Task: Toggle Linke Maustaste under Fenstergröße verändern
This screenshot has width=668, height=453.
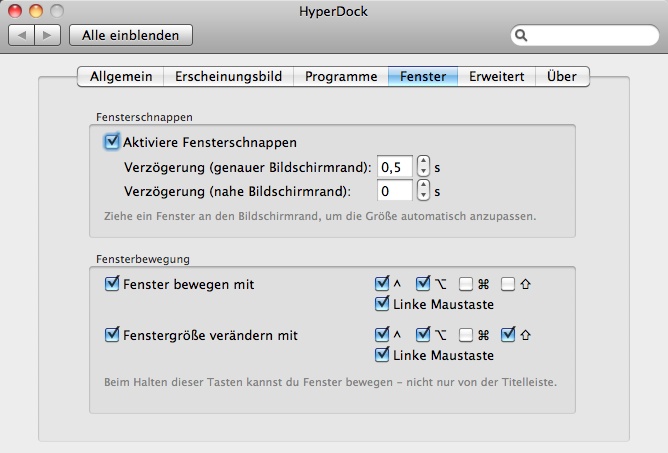Action: 382,355
